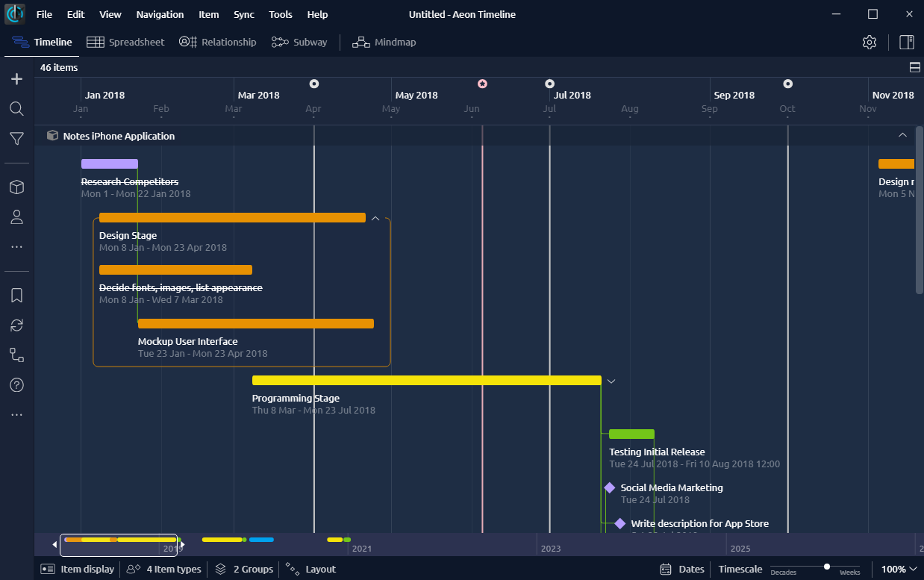
Task: Open the Tools menu
Action: [281, 14]
